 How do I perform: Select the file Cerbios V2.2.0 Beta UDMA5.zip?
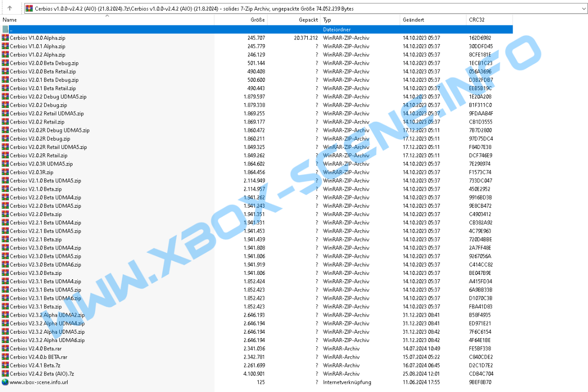click(46, 206)
